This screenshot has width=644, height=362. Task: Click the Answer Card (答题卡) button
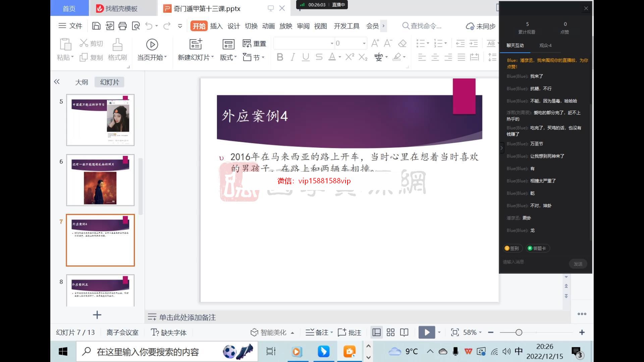[x=538, y=248]
